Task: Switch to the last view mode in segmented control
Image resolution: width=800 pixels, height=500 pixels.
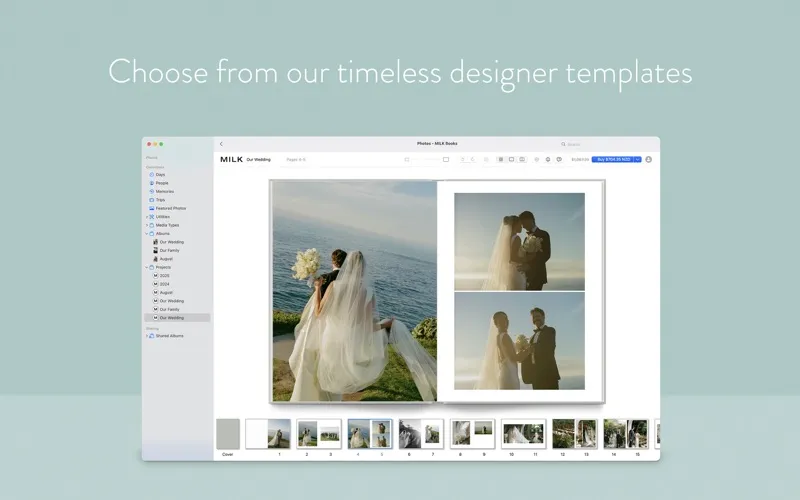Action: 522,160
